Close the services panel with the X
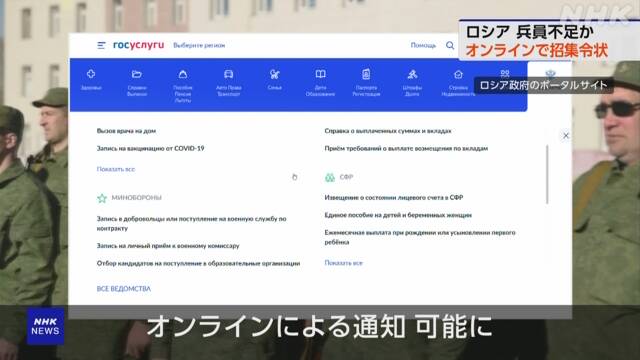 pos(566,136)
